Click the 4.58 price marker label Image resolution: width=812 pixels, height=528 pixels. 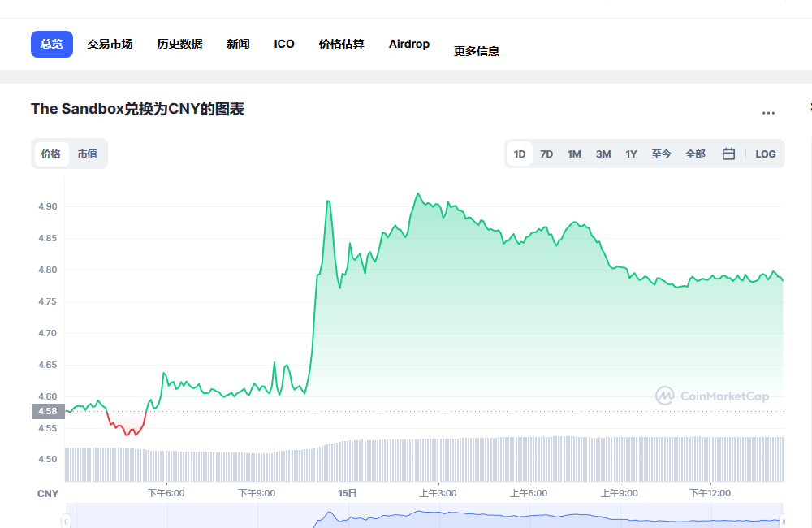point(48,411)
